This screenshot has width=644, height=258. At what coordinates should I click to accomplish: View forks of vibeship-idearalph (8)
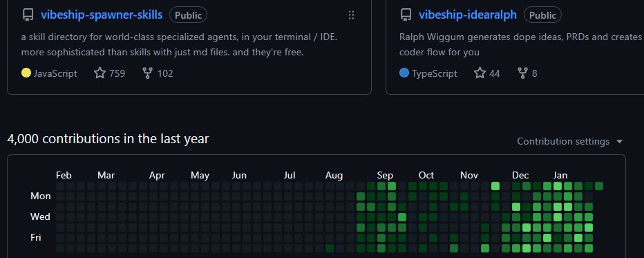coord(527,73)
